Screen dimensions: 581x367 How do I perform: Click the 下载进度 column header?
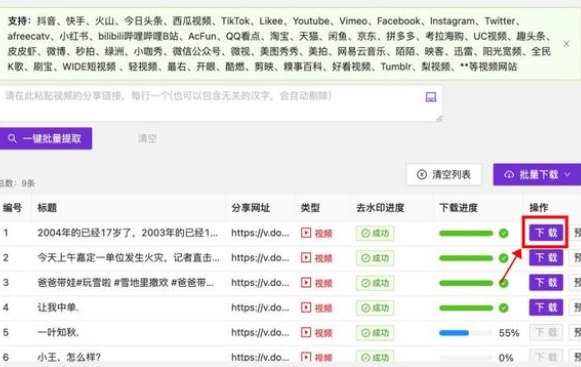(458, 208)
